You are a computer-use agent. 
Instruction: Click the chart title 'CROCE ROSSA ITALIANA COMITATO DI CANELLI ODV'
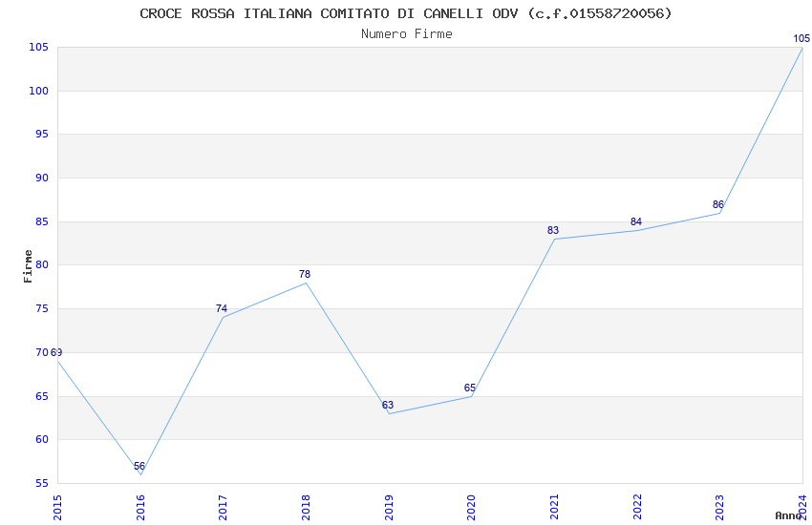330,13
